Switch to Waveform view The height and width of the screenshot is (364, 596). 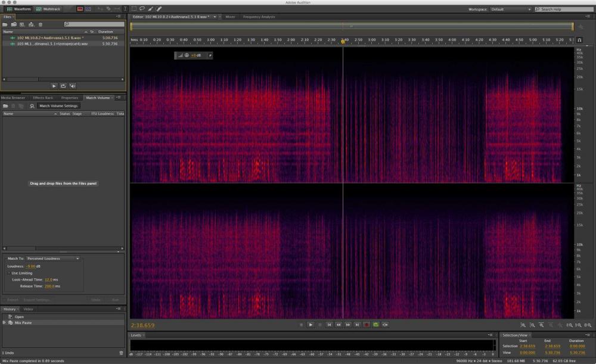pos(18,9)
